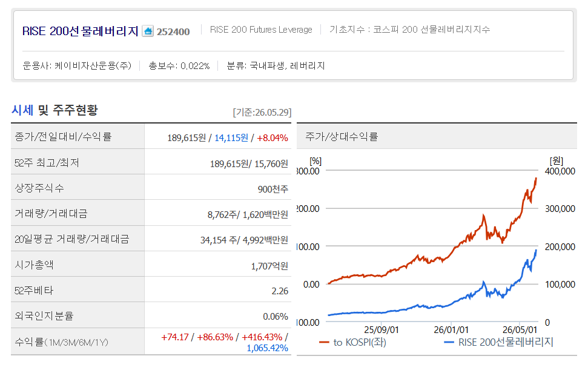This screenshot has width=588, height=376.
Task: Click the blue RISE 200선물레버리지 legend entry
Action: (x=498, y=342)
